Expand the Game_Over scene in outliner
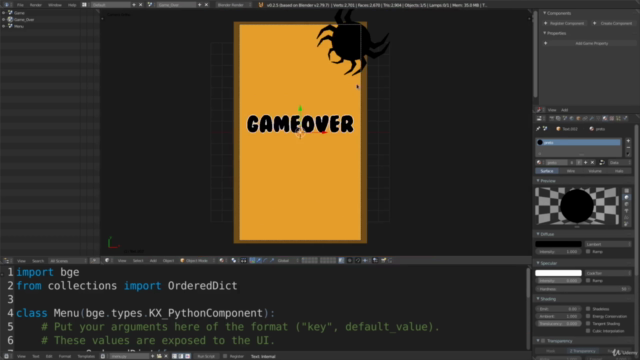Screen dimensions: 640x360 [4, 20]
